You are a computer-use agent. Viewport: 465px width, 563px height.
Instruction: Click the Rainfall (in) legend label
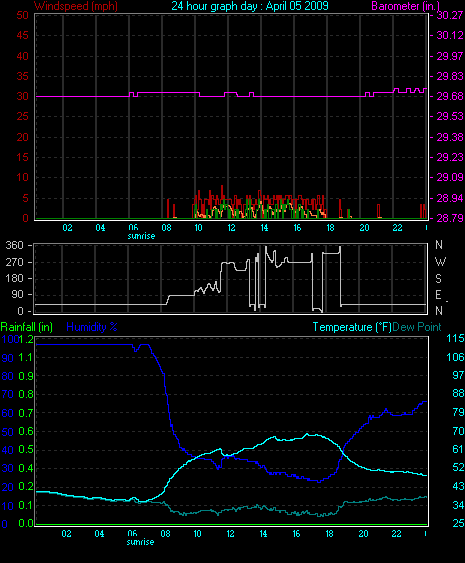27,327
